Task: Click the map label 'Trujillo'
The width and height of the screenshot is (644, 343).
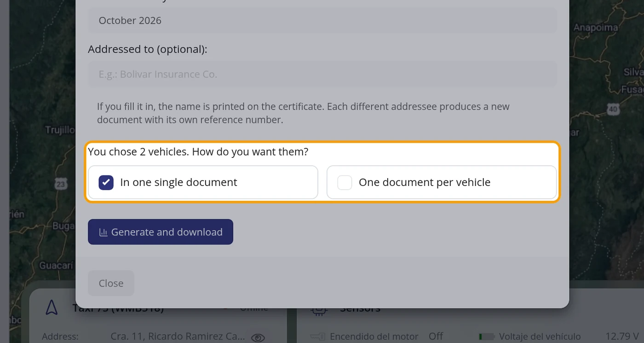Action: point(60,130)
